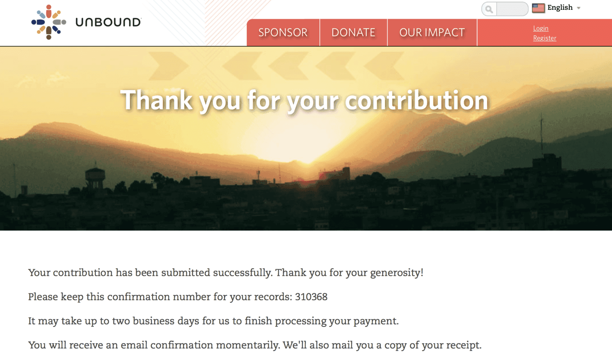Screen dimensions: 612x364
Task: Go to the DONATE tab
Action: 353,33
